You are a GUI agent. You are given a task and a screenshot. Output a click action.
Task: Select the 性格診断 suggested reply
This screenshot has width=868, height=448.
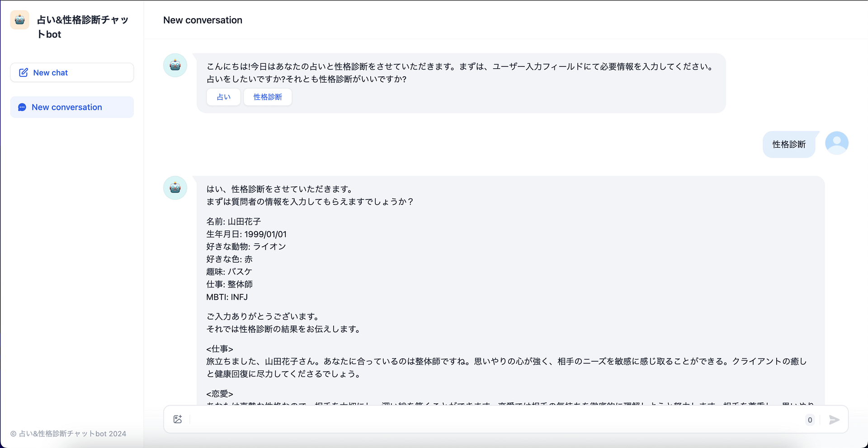pos(268,97)
